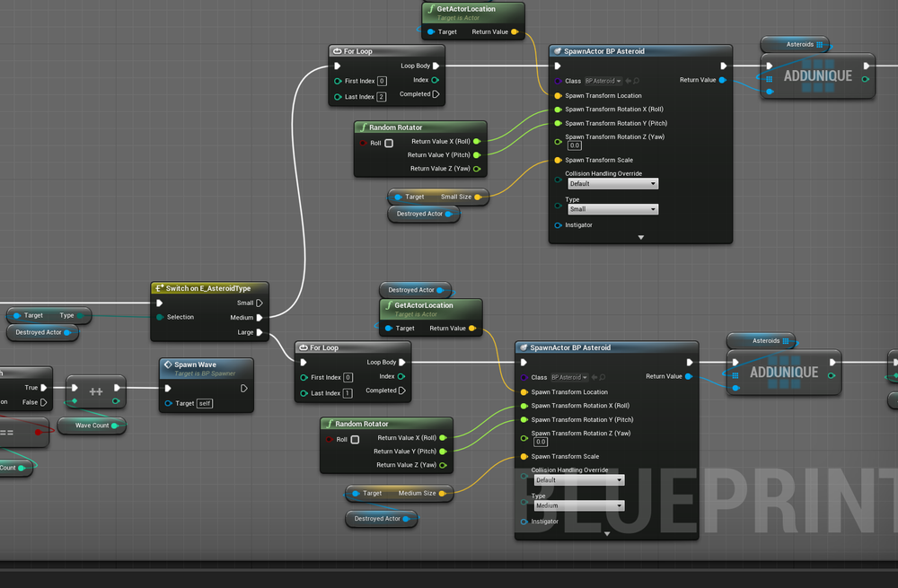Toggle Roll checkbox on the upper Random Rotator

389,143
